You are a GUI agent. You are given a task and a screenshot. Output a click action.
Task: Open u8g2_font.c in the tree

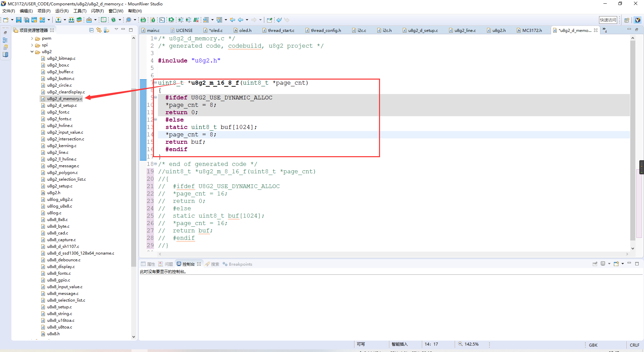click(58, 112)
